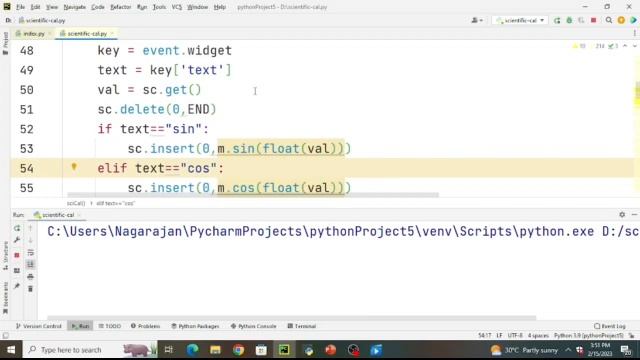Open the Refactor menu

(120, 7)
